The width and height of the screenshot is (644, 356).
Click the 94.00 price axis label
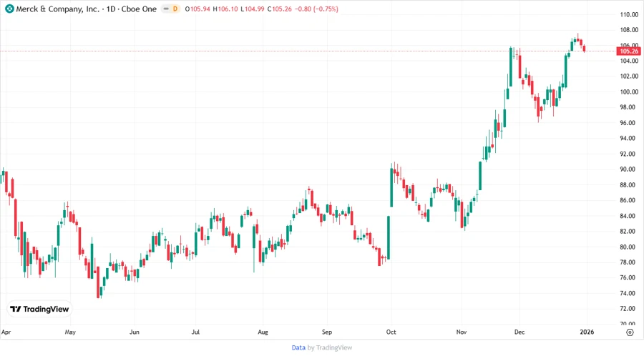[629, 138]
